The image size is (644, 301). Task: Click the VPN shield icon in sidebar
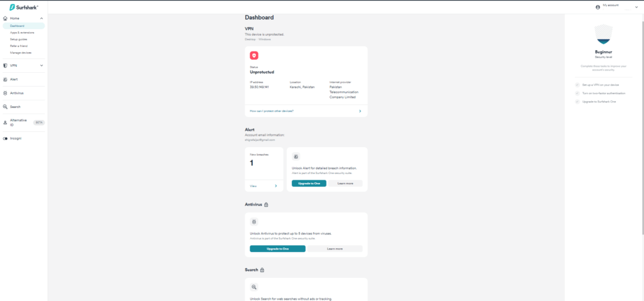click(x=5, y=66)
